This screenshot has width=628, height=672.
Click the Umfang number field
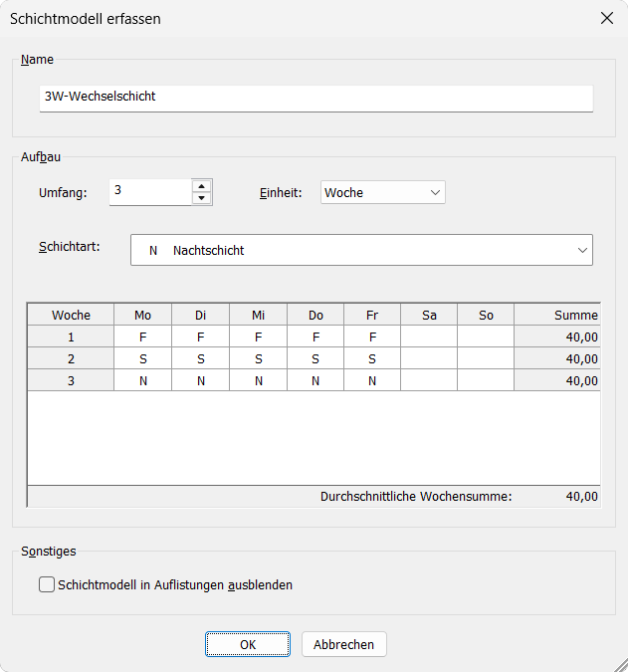point(150,192)
